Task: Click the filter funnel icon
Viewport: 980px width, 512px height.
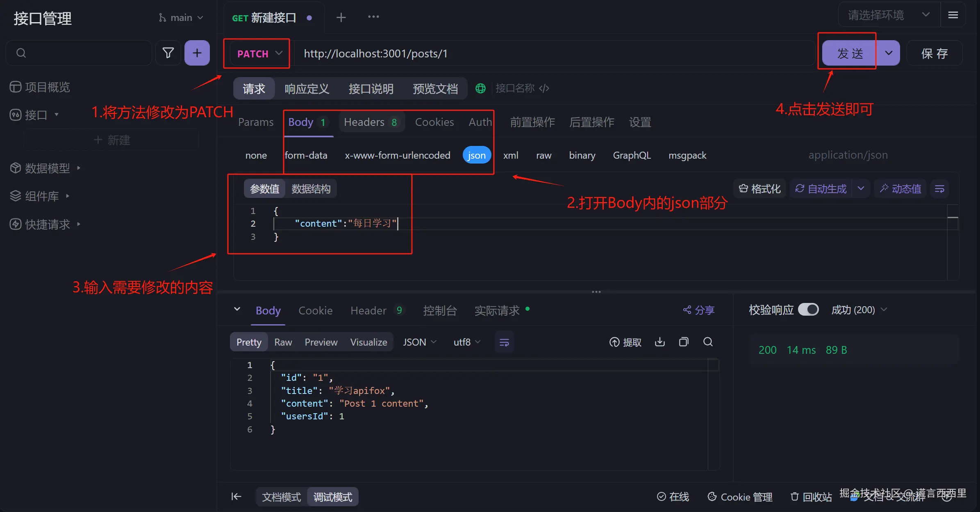Action: click(168, 53)
